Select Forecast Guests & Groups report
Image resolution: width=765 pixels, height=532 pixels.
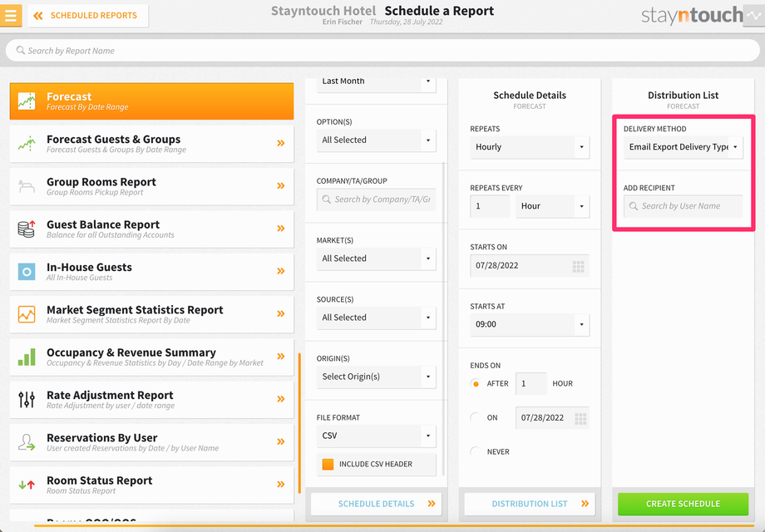(151, 143)
